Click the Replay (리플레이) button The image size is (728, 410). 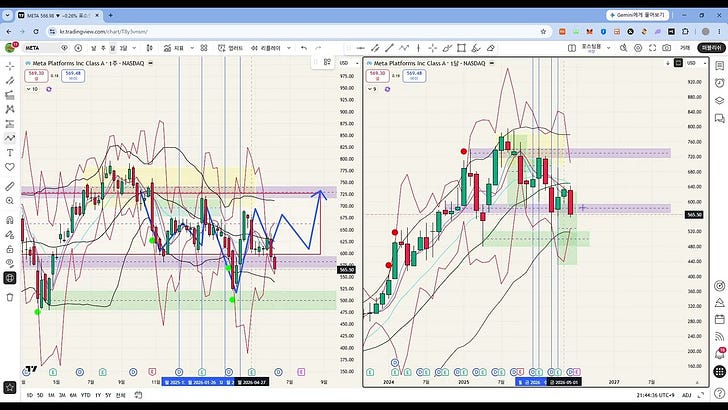coord(266,48)
